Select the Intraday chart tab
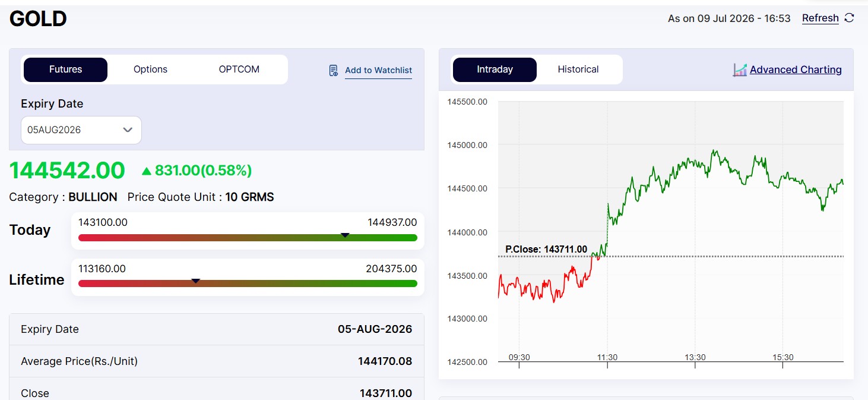The image size is (868, 400). pyautogui.click(x=495, y=70)
